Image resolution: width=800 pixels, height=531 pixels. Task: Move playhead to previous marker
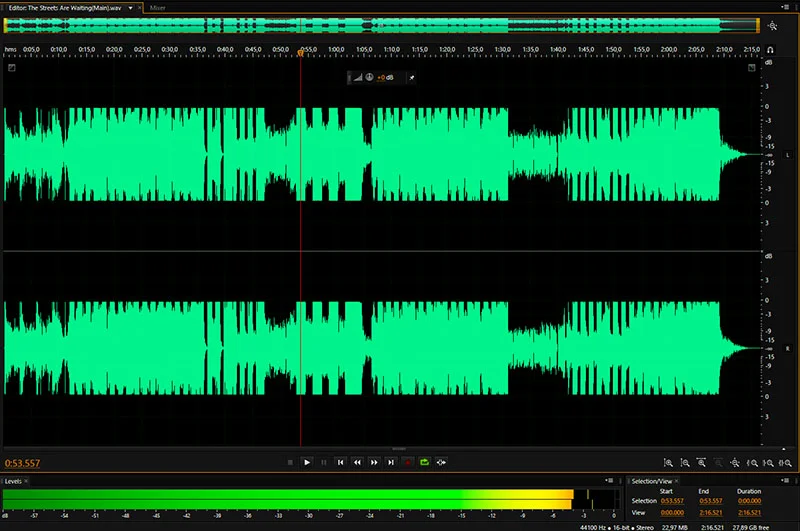click(x=340, y=462)
